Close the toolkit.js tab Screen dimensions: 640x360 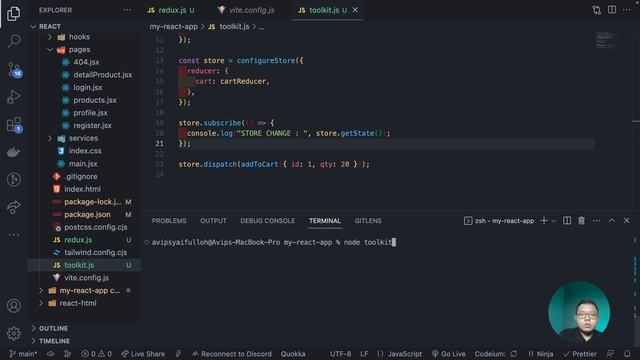click(x=355, y=10)
